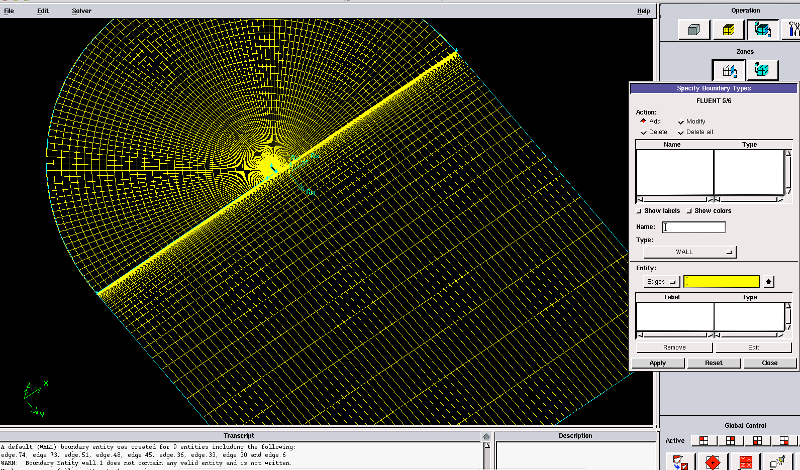Open the File menu
The image size is (800, 470).
pyautogui.click(x=9, y=11)
